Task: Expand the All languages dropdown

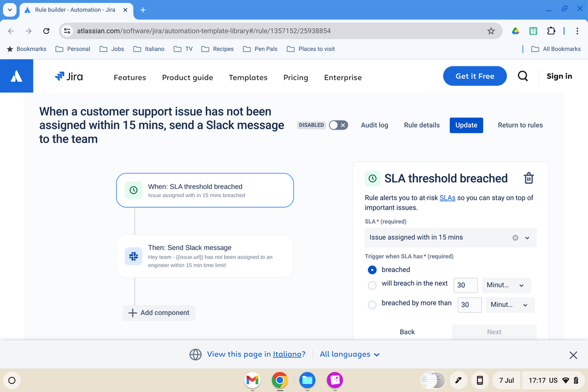Action: [x=350, y=354]
